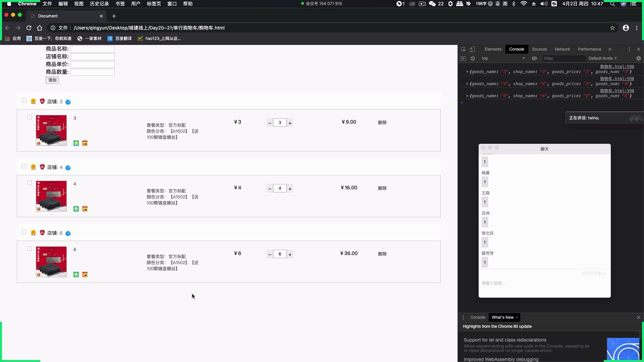Click the blue chat icon beside 店铺: 3
This screenshot has height=362, width=644.
point(68,102)
